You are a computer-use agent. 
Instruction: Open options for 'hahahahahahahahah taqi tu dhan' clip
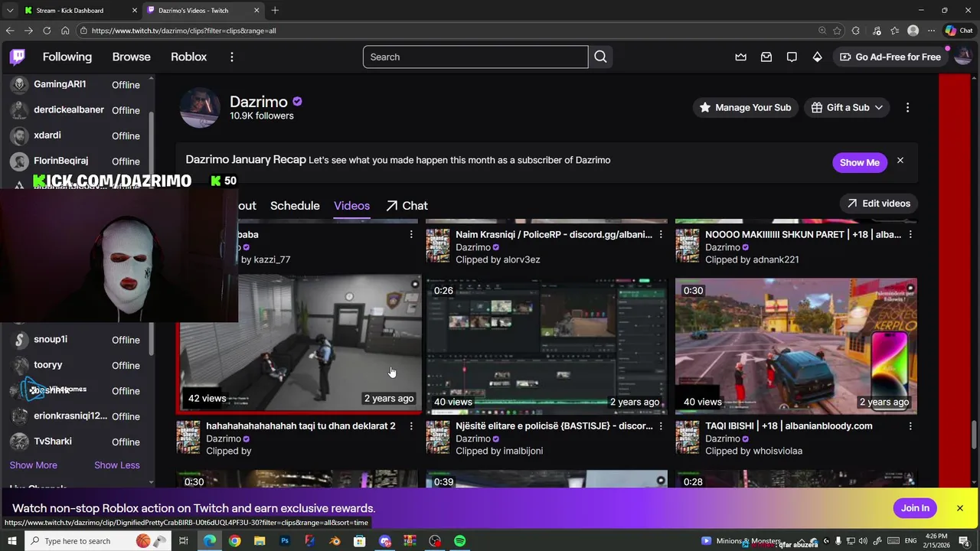pos(411,425)
